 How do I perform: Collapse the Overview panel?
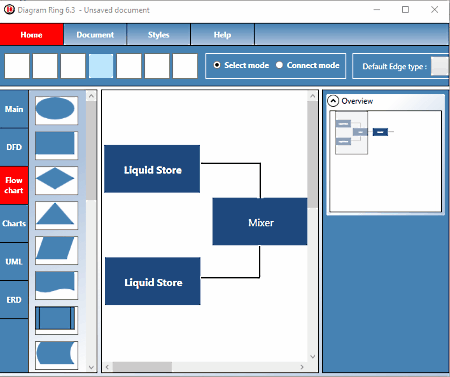(333, 101)
